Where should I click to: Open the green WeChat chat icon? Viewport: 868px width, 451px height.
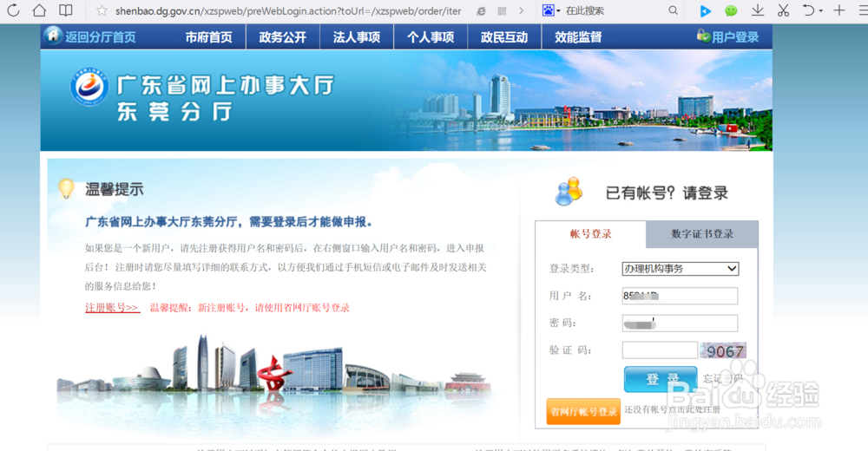point(731,10)
